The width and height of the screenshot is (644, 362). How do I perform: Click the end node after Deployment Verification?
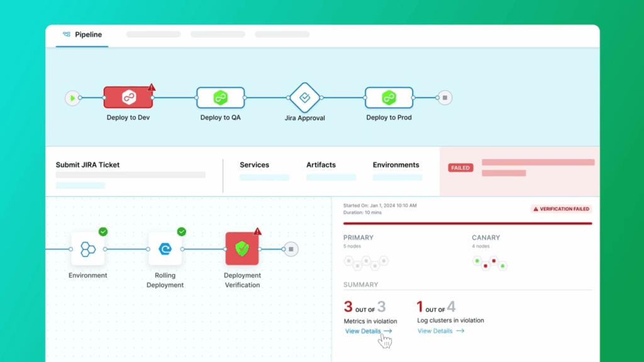click(291, 249)
